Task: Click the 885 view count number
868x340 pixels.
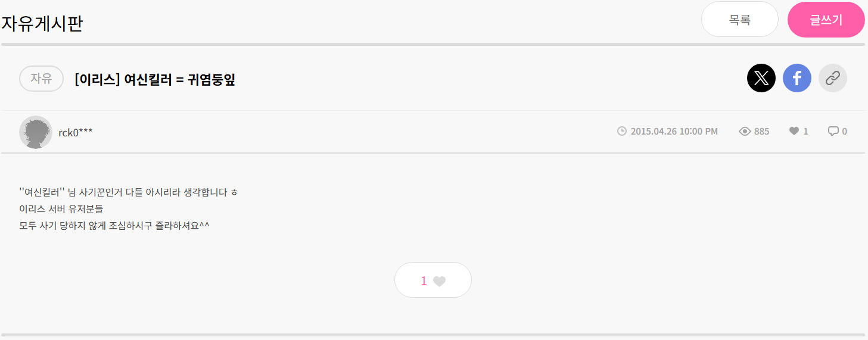Action: click(x=761, y=131)
